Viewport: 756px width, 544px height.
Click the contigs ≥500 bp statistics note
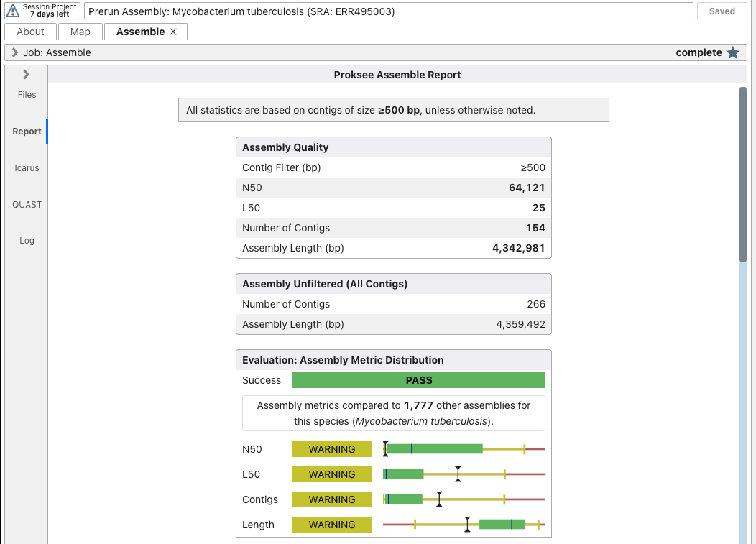(x=393, y=110)
